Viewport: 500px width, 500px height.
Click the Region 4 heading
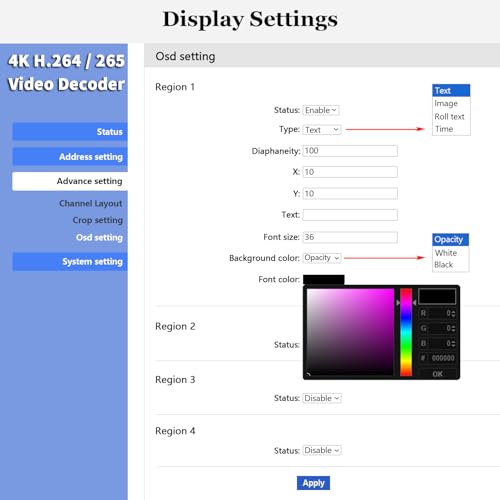click(175, 431)
